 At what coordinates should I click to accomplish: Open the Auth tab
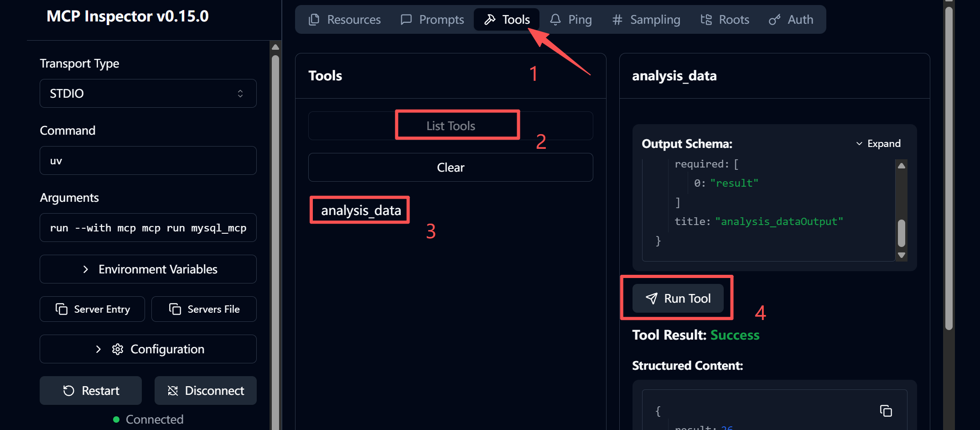[x=791, y=20]
